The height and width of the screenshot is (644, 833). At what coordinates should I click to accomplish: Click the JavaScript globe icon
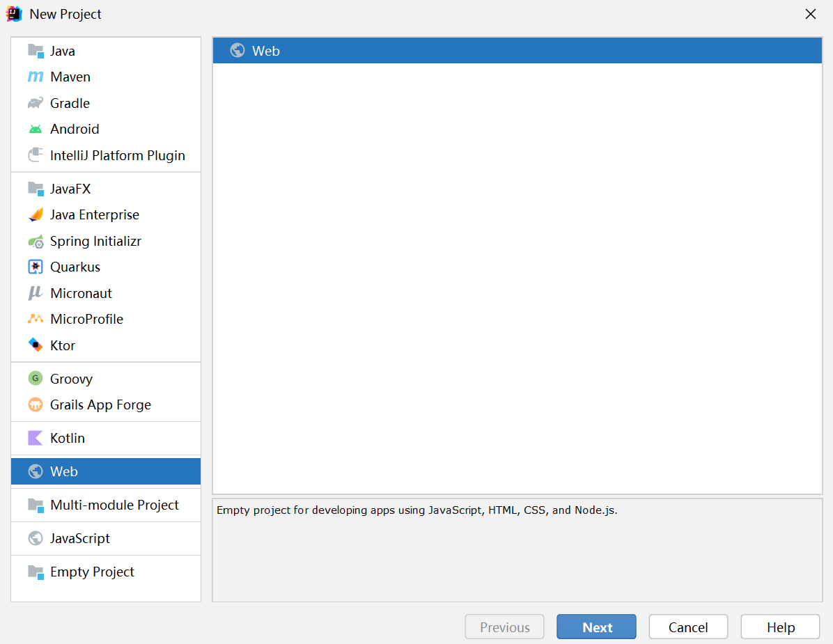[36, 538]
